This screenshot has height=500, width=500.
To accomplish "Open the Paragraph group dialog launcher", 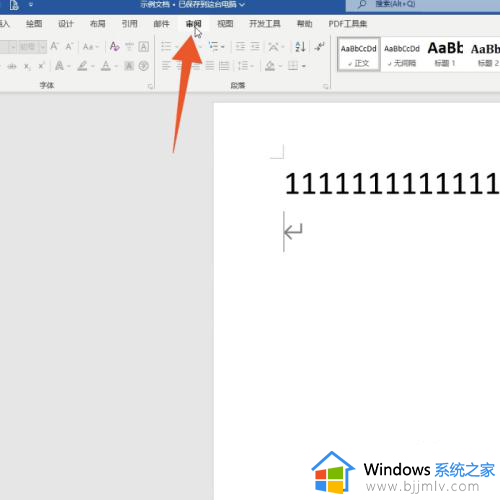I will [x=325, y=86].
